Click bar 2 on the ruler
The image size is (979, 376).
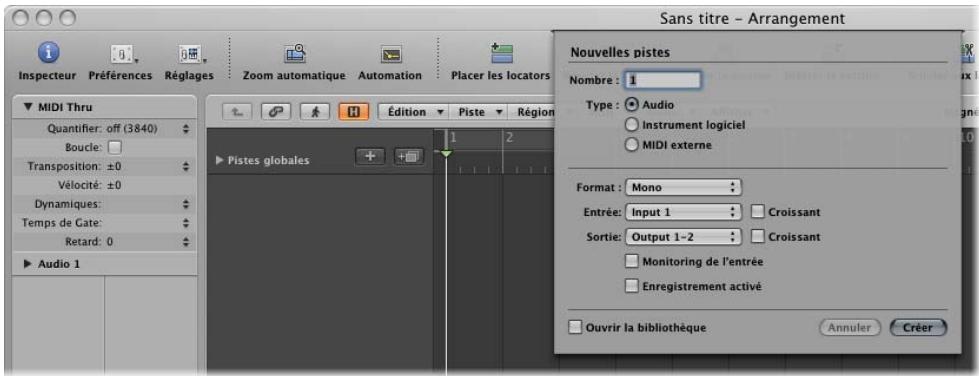click(509, 138)
